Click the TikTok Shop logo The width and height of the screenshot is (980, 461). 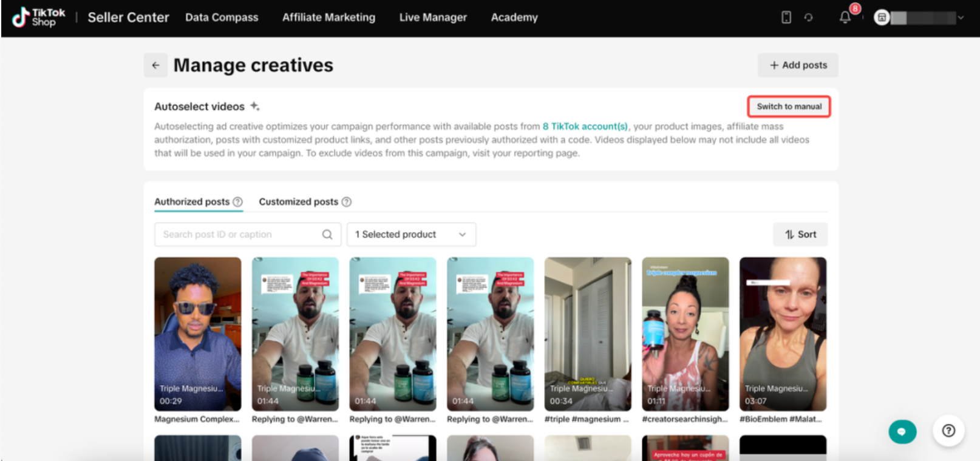click(38, 17)
